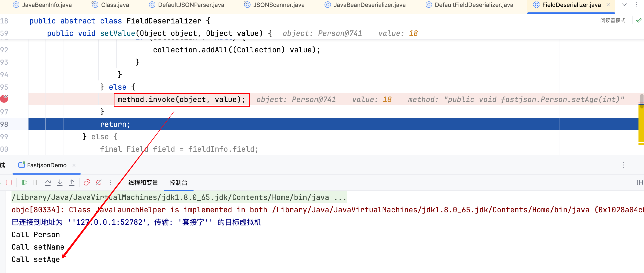
Task: Step out of current method
Action: coord(72,182)
